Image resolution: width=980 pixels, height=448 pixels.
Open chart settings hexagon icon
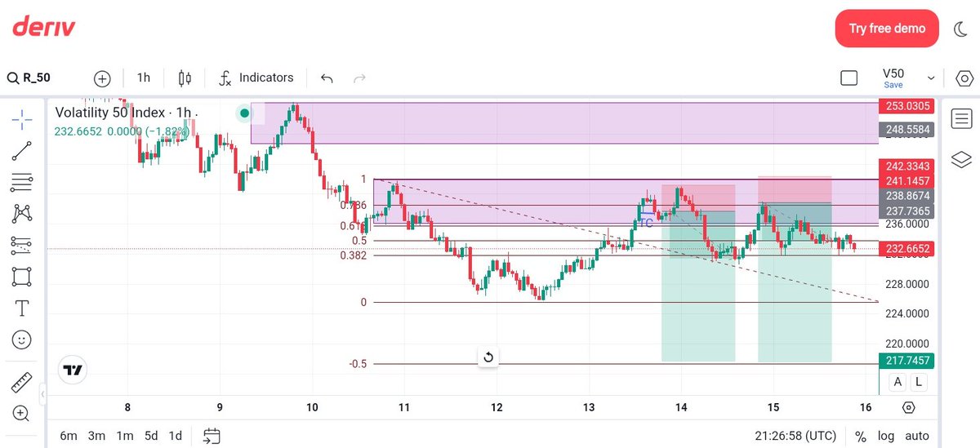[x=964, y=78]
